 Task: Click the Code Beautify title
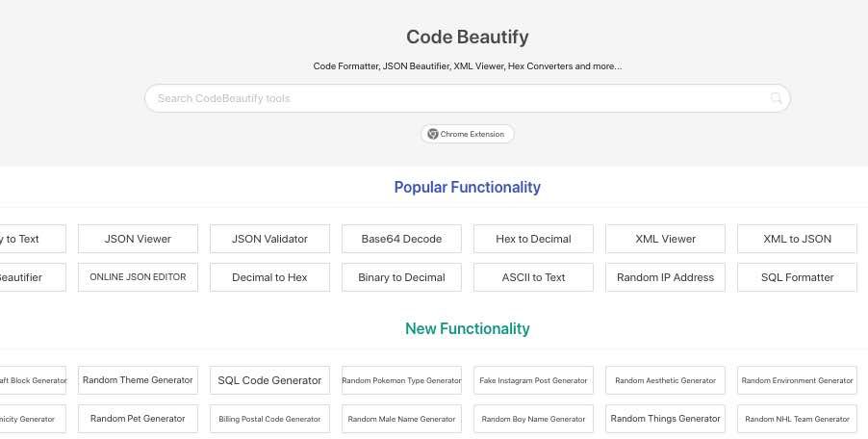468,38
